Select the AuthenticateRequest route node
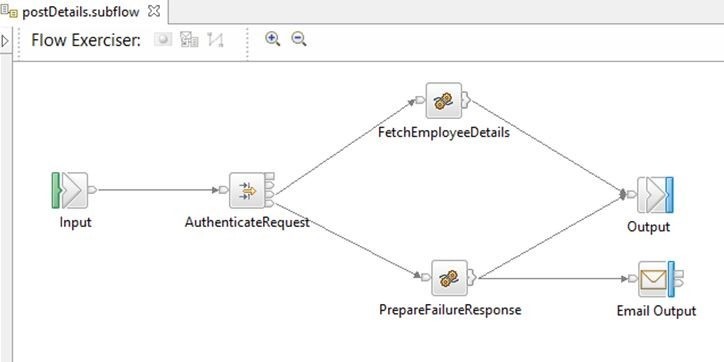Viewport: 724px width, 362px height. coord(247,190)
